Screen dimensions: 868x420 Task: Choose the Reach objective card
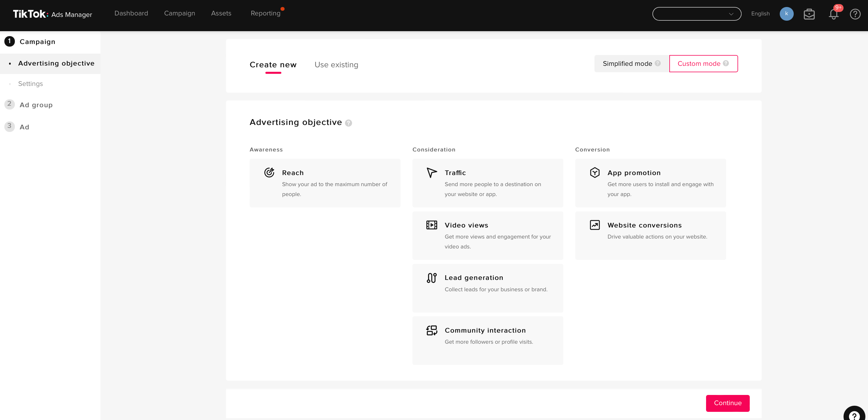pos(325,183)
